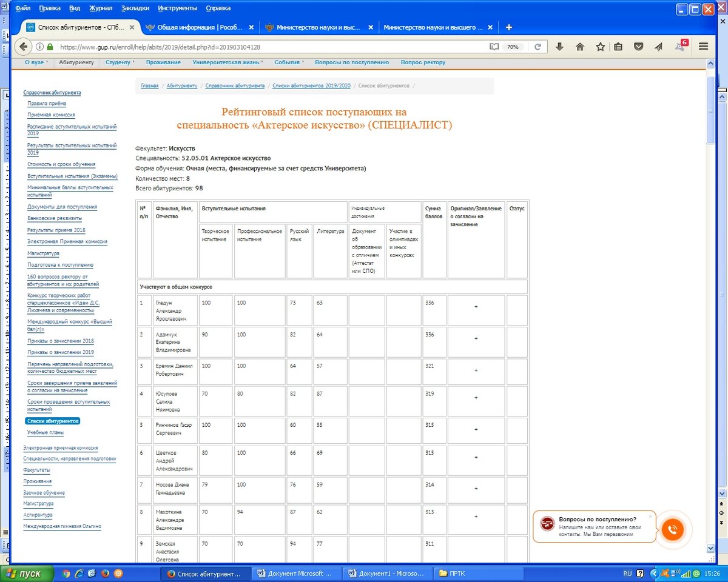Viewport: 728px width, 582px height.
Task: Click 'Списки абитуриентов 2019/2020' breadcrumb
Action: (x=311, y=86)
